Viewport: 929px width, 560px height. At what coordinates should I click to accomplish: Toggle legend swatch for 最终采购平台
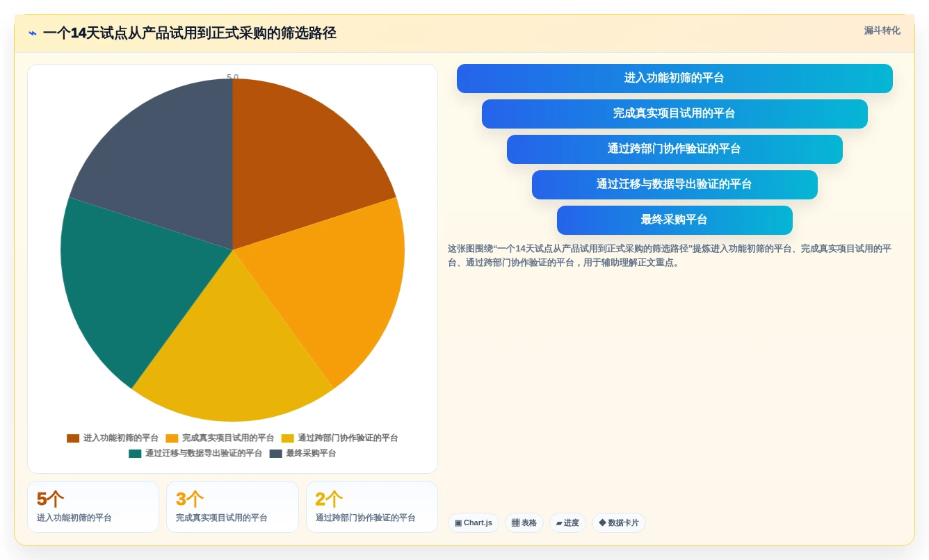(276, 454)
